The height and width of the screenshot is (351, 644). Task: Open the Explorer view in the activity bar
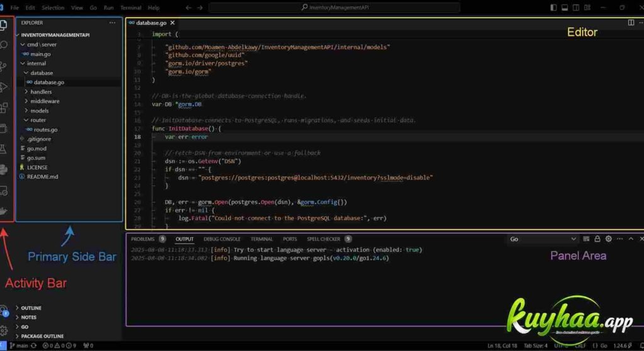tap(4, 25)
